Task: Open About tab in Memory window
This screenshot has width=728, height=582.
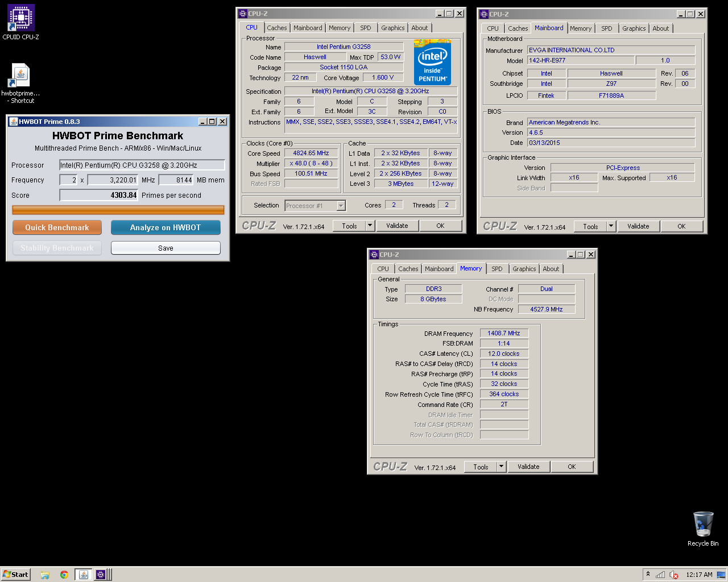Action: (551, 269)
